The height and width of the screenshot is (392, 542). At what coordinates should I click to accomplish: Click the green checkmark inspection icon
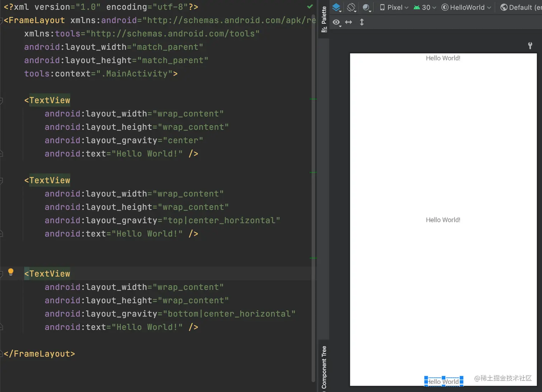[x=310, y=6]
